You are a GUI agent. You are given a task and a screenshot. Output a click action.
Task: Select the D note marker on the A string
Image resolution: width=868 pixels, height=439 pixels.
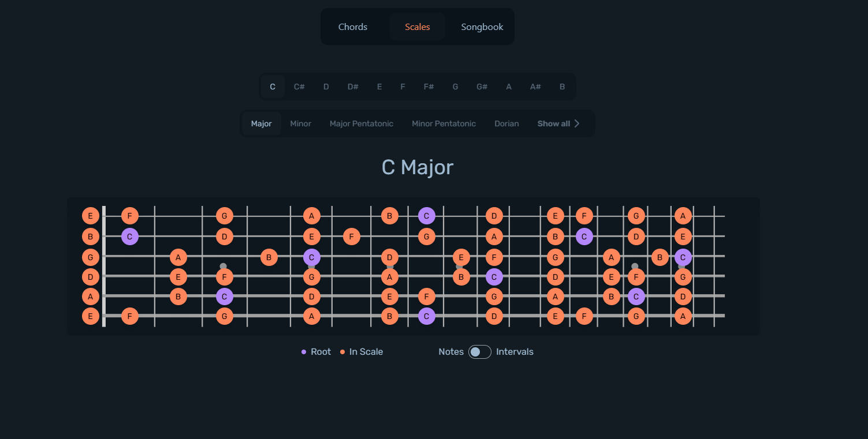pos(311,297)
